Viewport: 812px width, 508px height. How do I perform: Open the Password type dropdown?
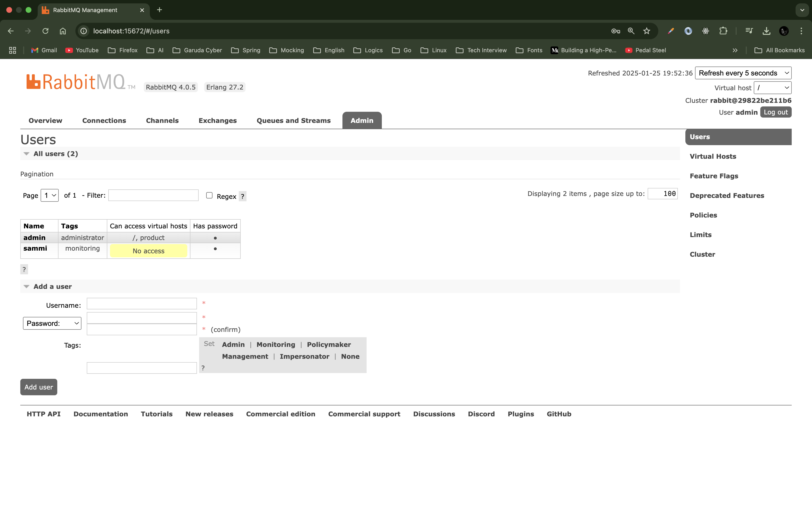52,323
